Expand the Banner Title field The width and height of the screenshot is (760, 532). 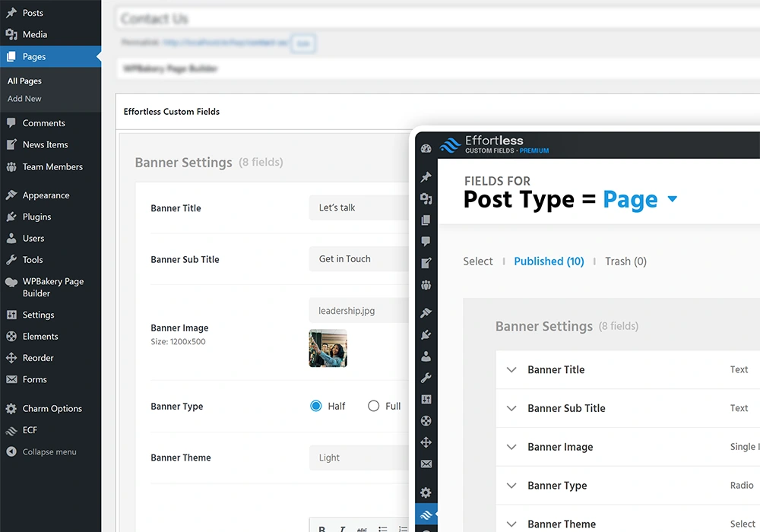pyautogui.click(x=512, y=369)
